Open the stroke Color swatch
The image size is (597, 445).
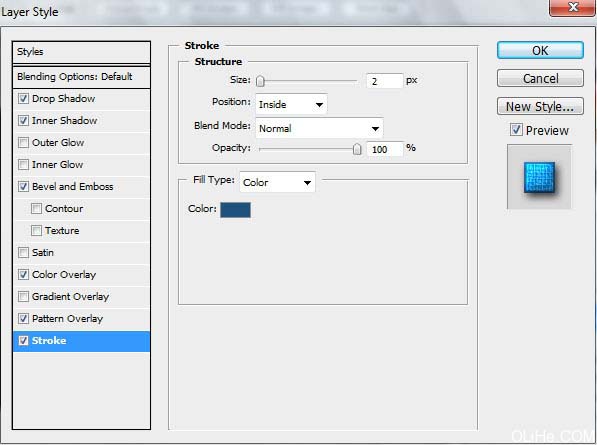coord(235,210)
